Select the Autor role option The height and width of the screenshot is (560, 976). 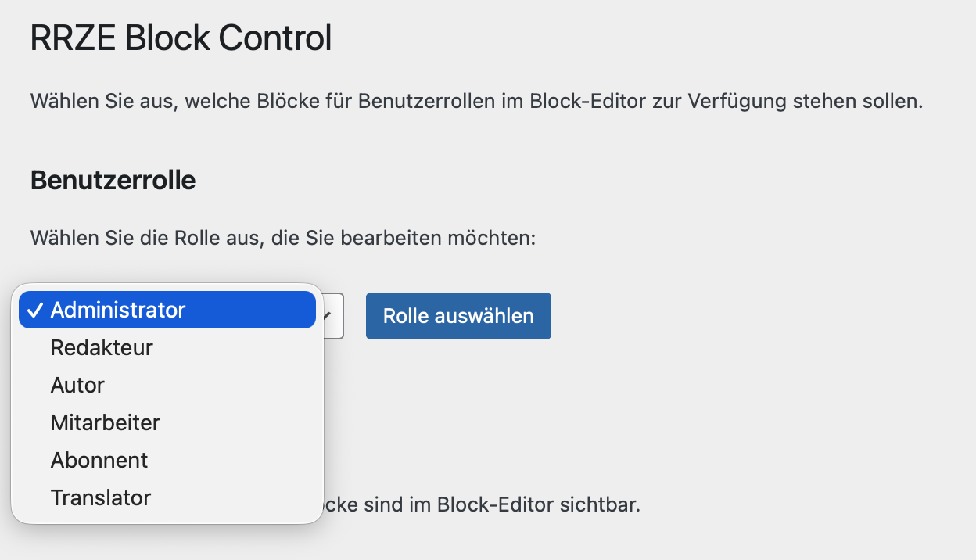coord(77,385)
